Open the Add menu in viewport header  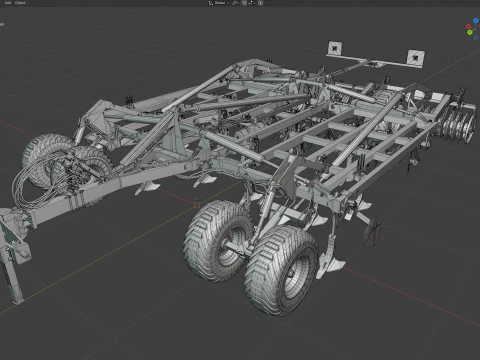point(8,3)
